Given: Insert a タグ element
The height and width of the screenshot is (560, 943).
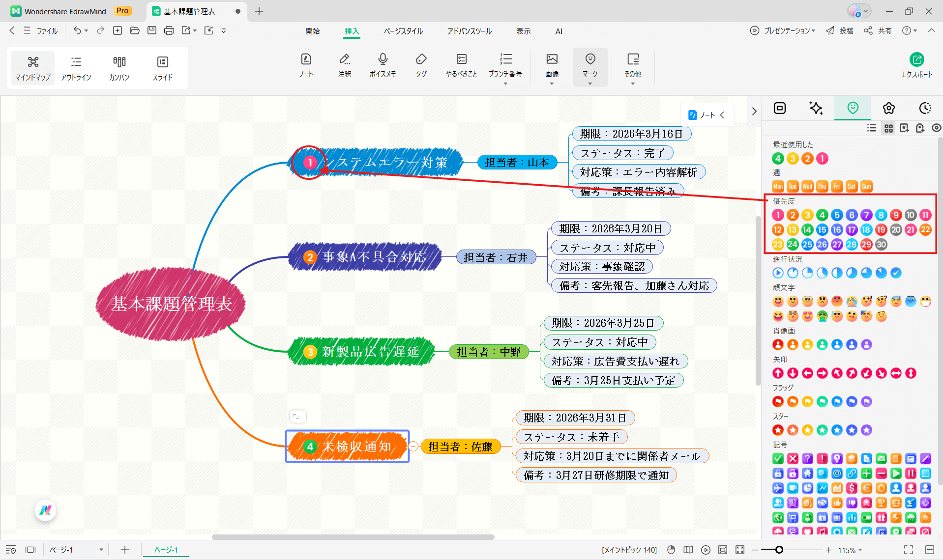Looking at the screenshot, I should (x=421, y=65).
